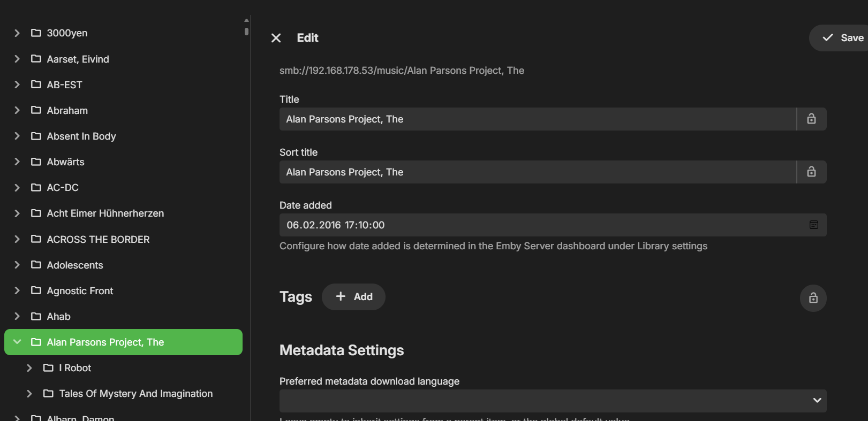Toggle the lock on Sort title field
This screenshot has height=421, width=868.
811,172
